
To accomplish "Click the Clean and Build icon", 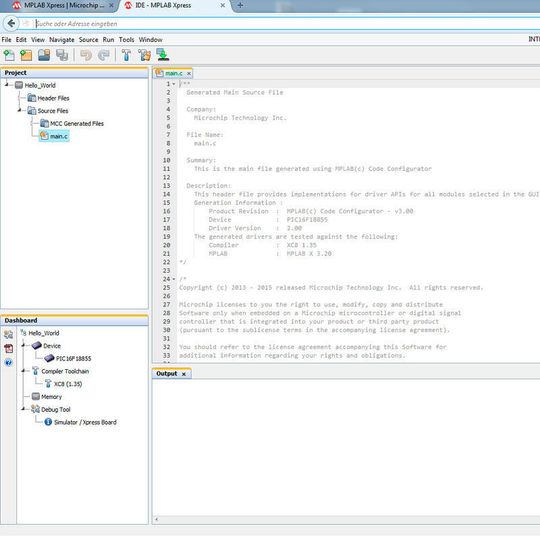I will tap(145, 55).
